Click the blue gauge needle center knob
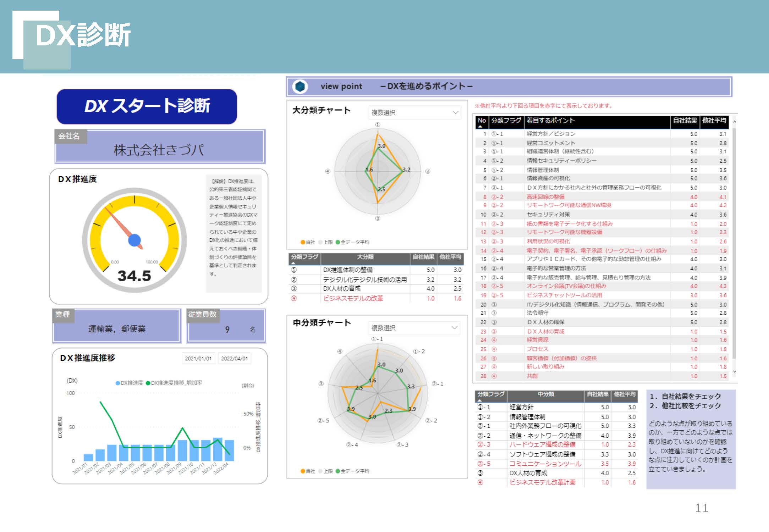 pyautogui.click(x=134, y=240)
